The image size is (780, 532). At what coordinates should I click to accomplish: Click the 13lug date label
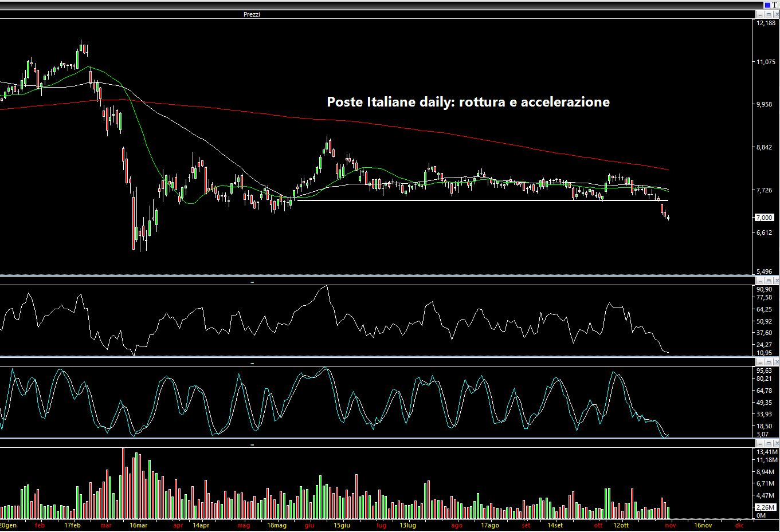[x=407, y=525]
